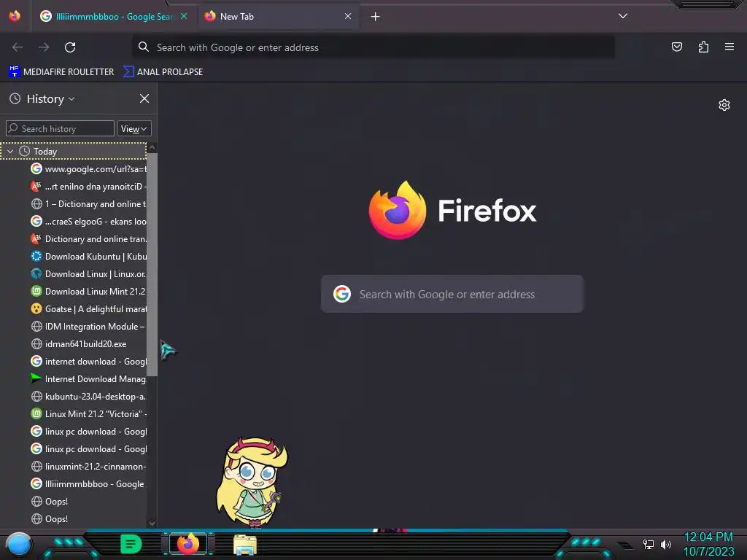Click scrollbar down arrow in history list
The image size is (747, 560).
(x=152, y=523)
